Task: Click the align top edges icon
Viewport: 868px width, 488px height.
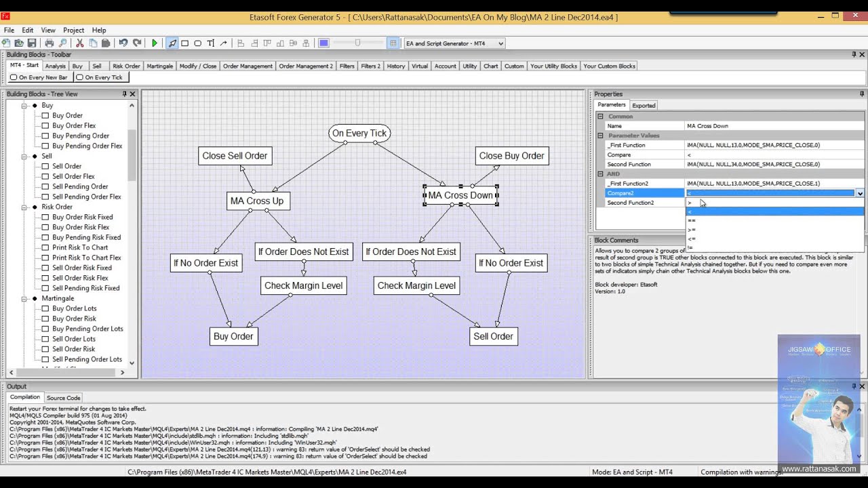Action: click(267, 43)
